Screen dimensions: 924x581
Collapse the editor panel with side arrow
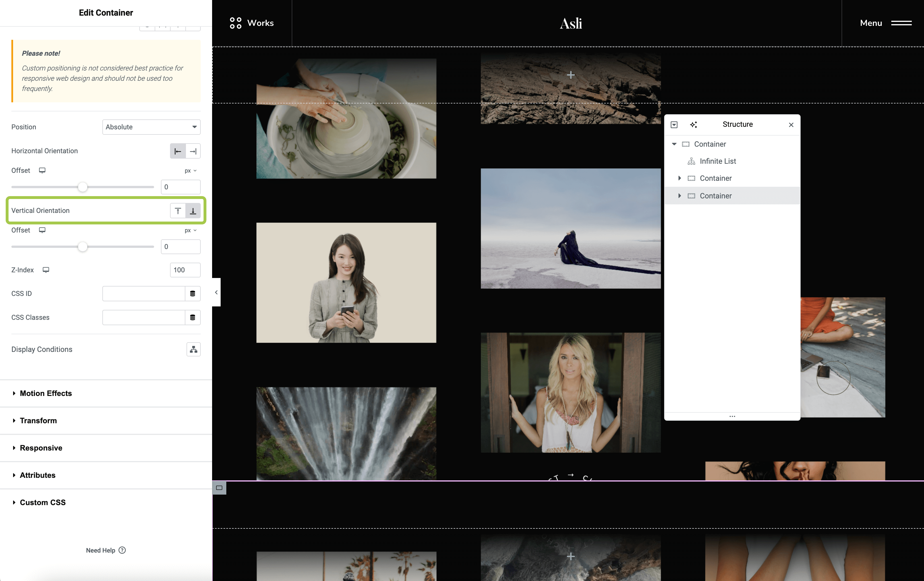pos(216,292)
